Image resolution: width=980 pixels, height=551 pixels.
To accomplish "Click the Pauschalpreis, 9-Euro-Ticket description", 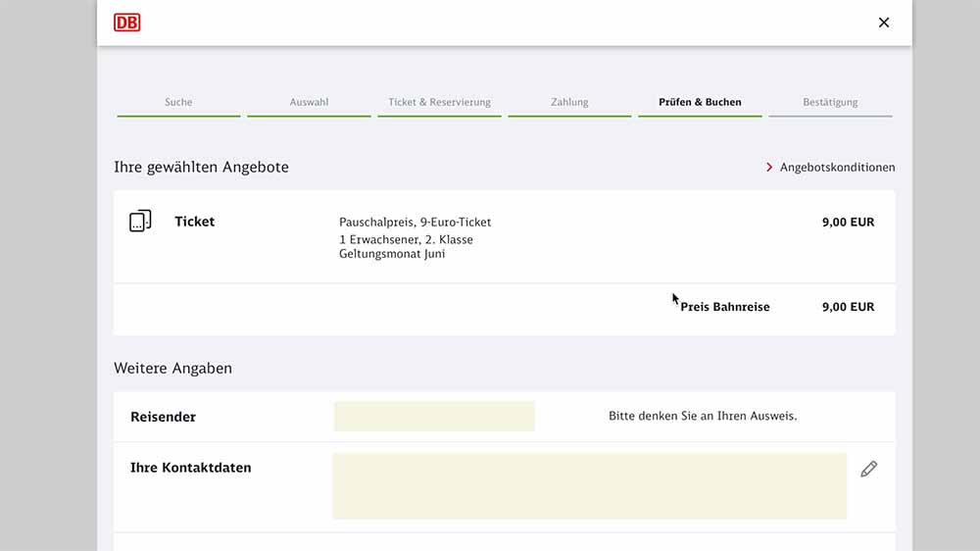I will (x=415, y=223).
